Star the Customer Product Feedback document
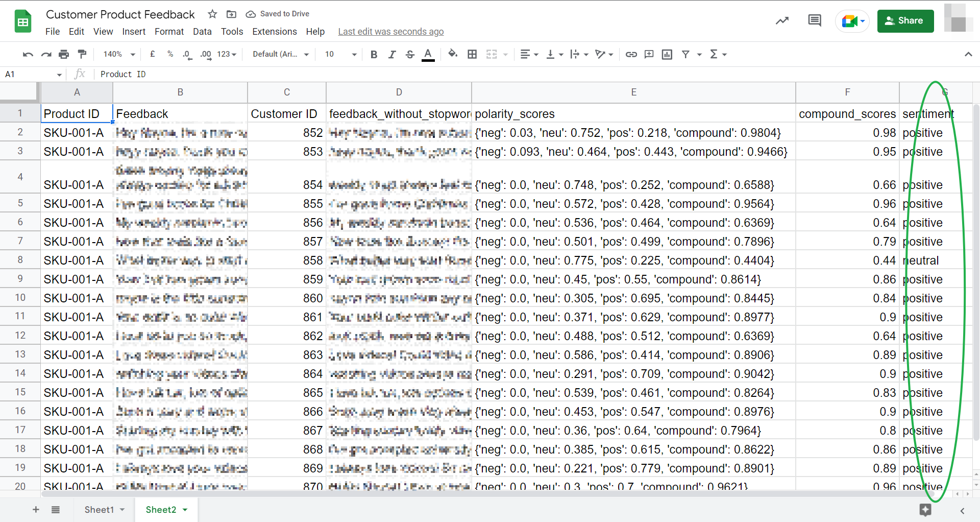980x522 pixels. (x=213, y=14)
